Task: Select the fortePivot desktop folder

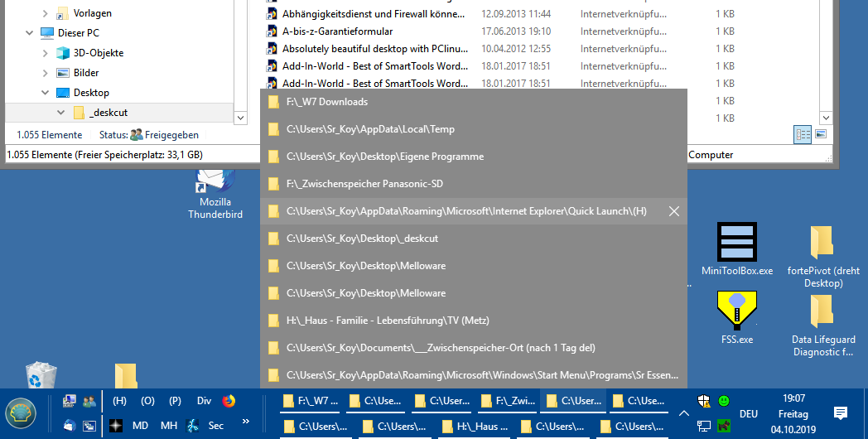Action: [823, 256]
